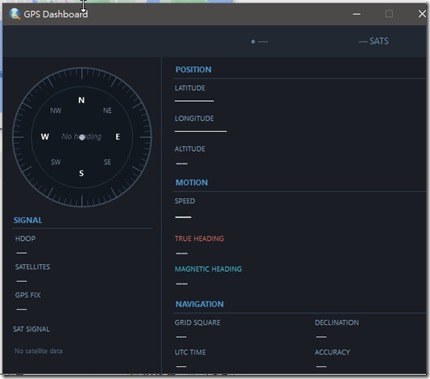Click the compass center dot
Screen dimensions: 430x379
pyautogui.click(x=82, y=137)
